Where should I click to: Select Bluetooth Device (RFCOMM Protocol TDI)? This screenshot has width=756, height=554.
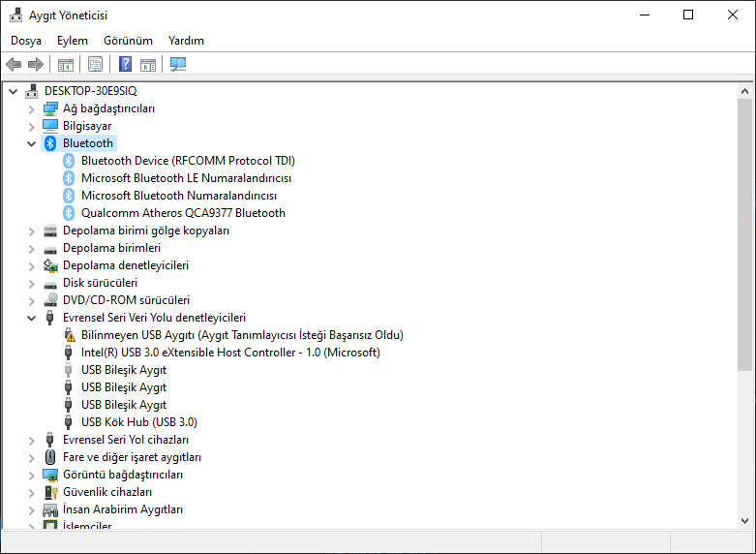(188, 161)
